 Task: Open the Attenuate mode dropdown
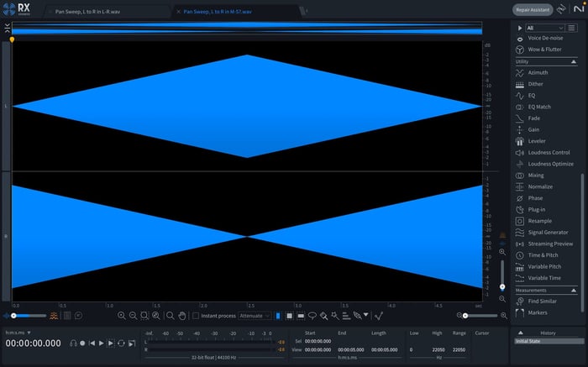click(x=255, y=316)
